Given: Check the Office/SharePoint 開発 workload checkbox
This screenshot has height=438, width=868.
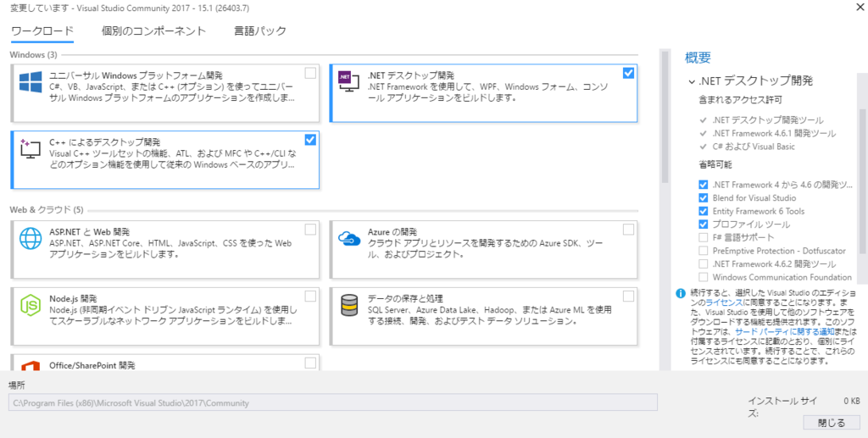Looking at the screenshot, I should (310, 363).
